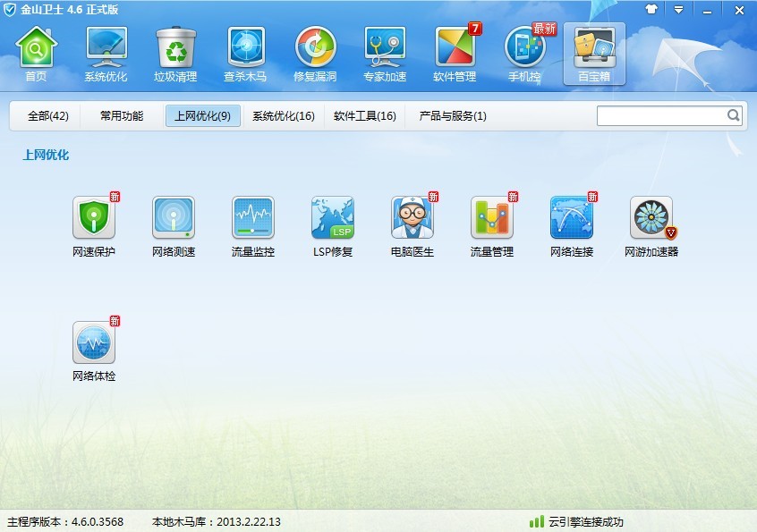Click the 云引擎连接成功 status text
Screen dimensions: 757x532
[x=585, y=522]
